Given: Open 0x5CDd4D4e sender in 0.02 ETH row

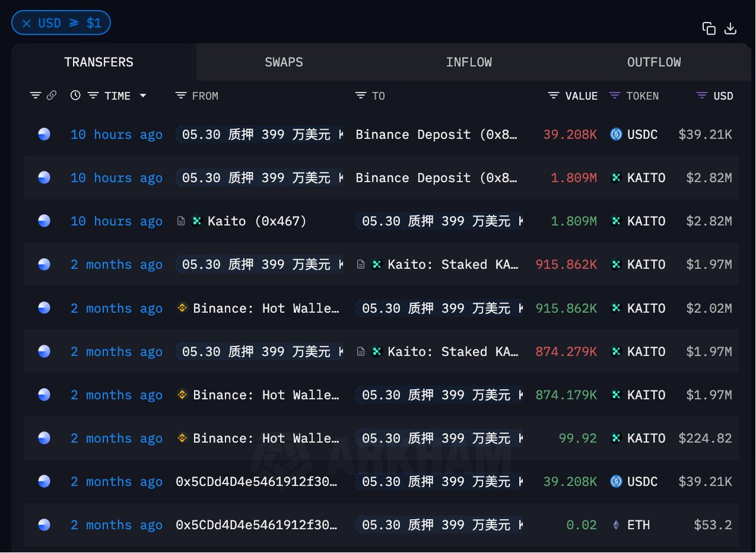Looking at the screenshot, I should tap(256, 525).
